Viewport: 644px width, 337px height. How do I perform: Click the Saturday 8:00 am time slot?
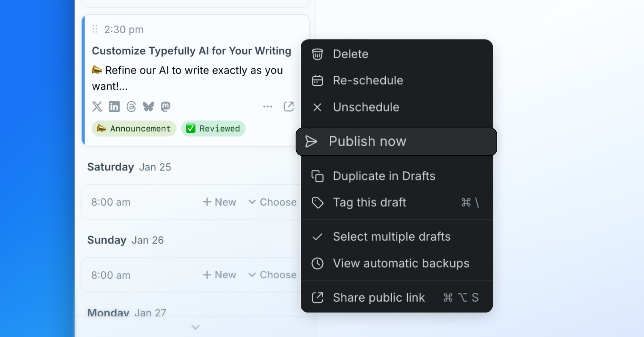(111, 202)
